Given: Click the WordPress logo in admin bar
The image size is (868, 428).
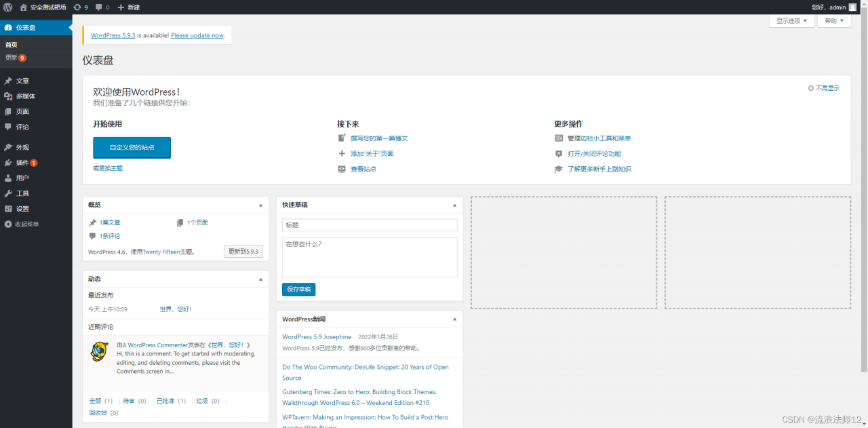Looking at the screenshot, I should click(x=8, y=7).
